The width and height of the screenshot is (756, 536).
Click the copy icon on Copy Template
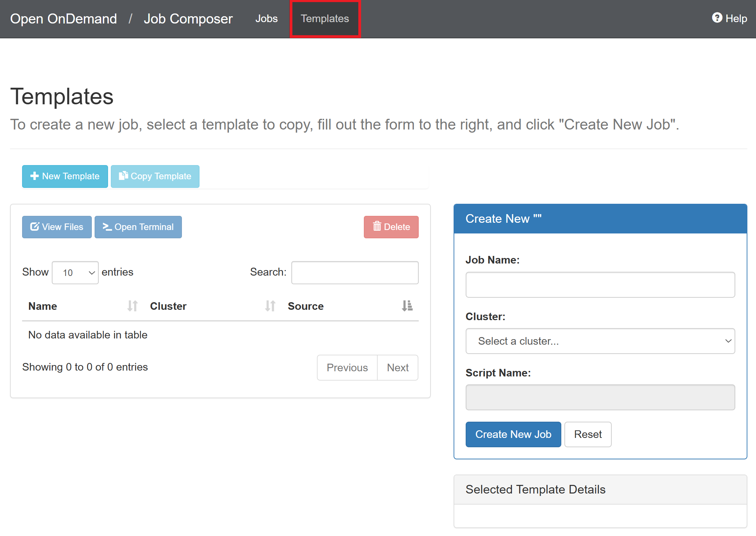[x=123, y=176]
